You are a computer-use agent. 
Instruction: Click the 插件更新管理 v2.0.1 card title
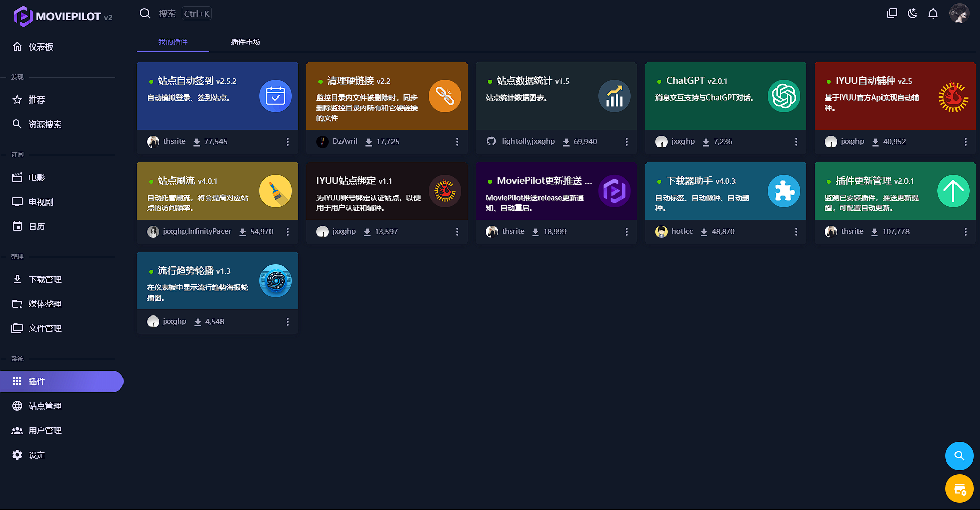(x=874, y=181)
